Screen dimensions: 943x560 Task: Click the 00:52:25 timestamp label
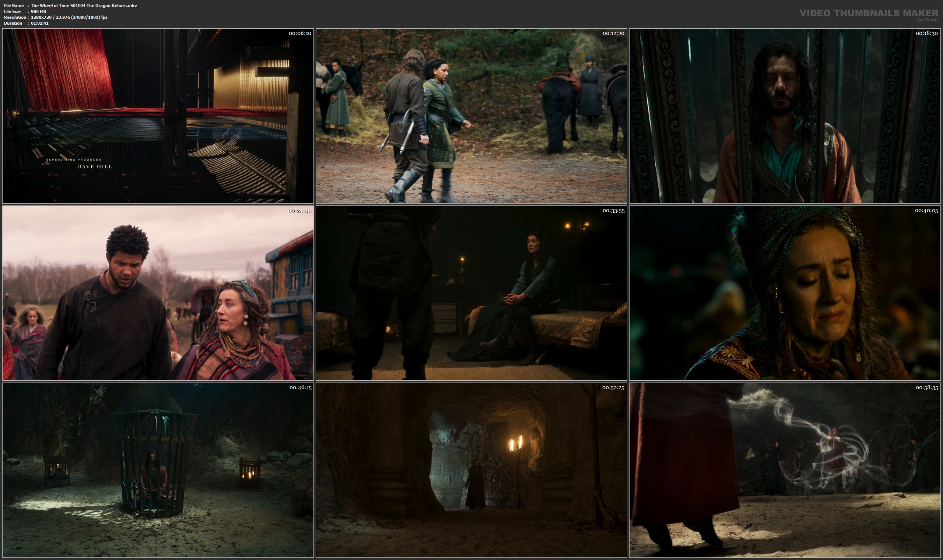click(x=613, y=388)
